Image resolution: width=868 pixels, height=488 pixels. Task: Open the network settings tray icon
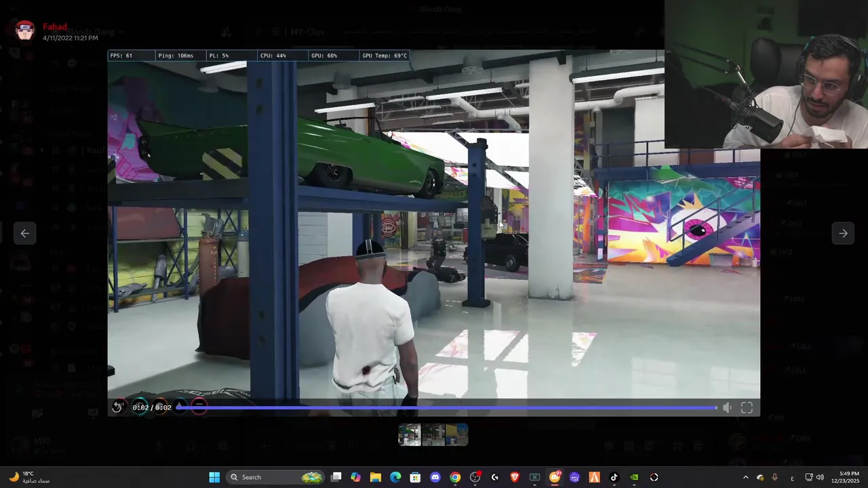[809, 477]
